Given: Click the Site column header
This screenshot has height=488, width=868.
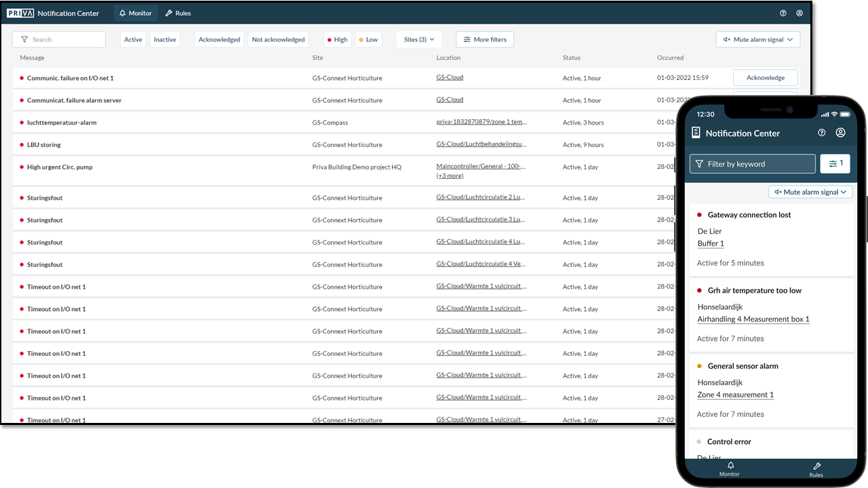Looking at the screenshot, I should pos(317,58).
